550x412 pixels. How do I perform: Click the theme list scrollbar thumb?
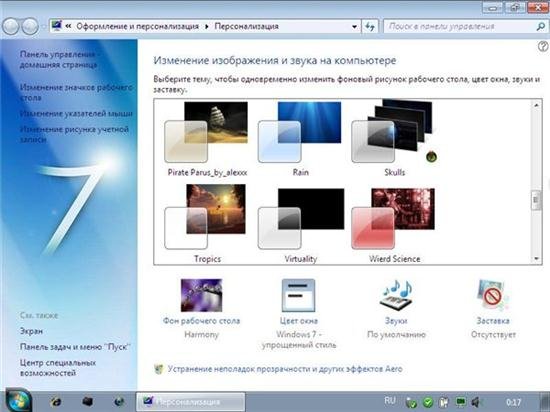(536, 200)
